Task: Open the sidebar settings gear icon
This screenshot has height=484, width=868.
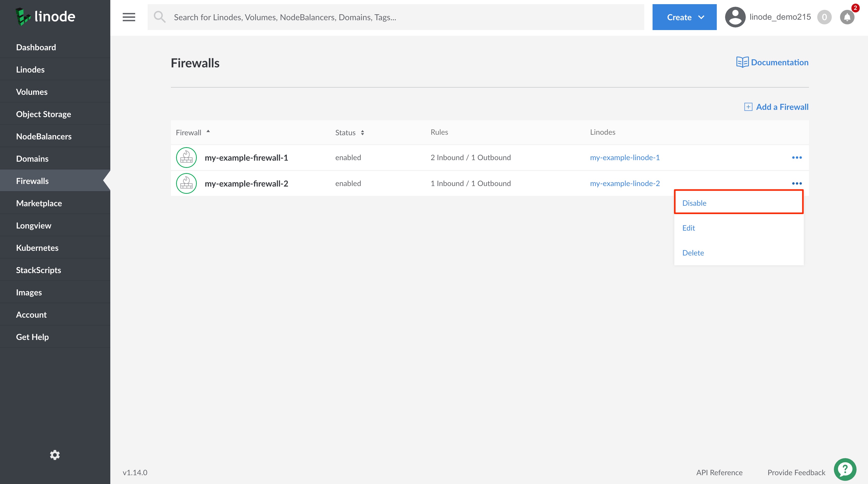Action: pos(55,455)
